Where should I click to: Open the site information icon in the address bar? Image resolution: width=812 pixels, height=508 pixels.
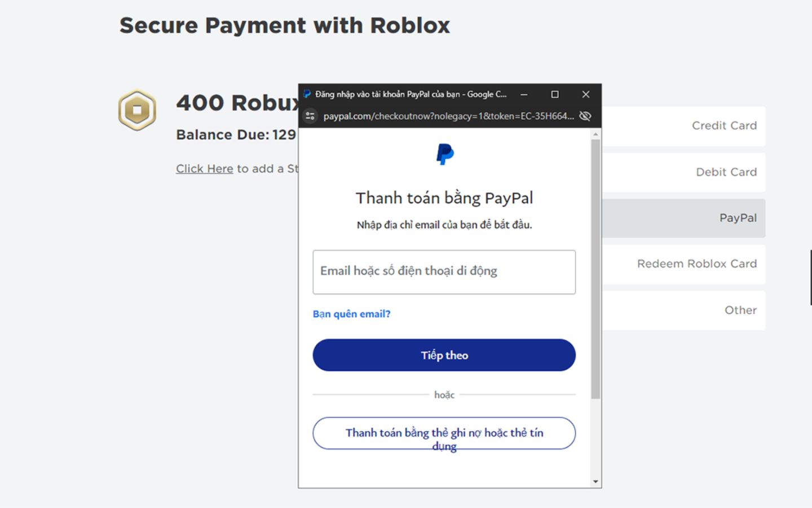pos(310,116)
